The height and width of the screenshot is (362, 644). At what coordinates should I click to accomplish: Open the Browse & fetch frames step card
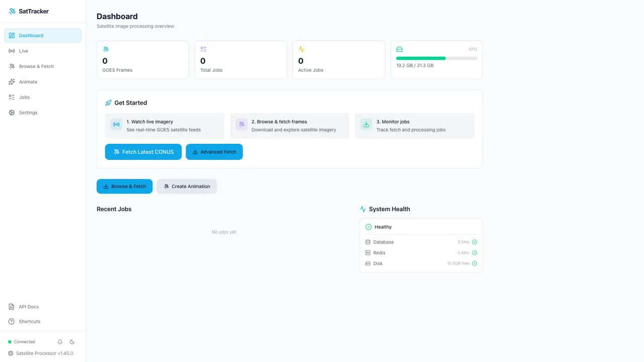tap(289, 126)
